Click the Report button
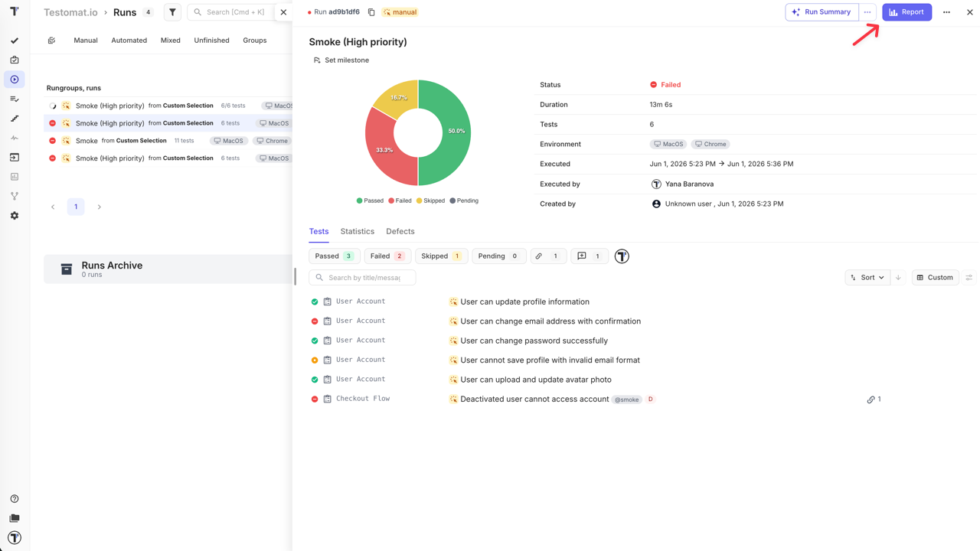This screenshot has height=551, width=980. pyautogui.click(x=907, y=12)
